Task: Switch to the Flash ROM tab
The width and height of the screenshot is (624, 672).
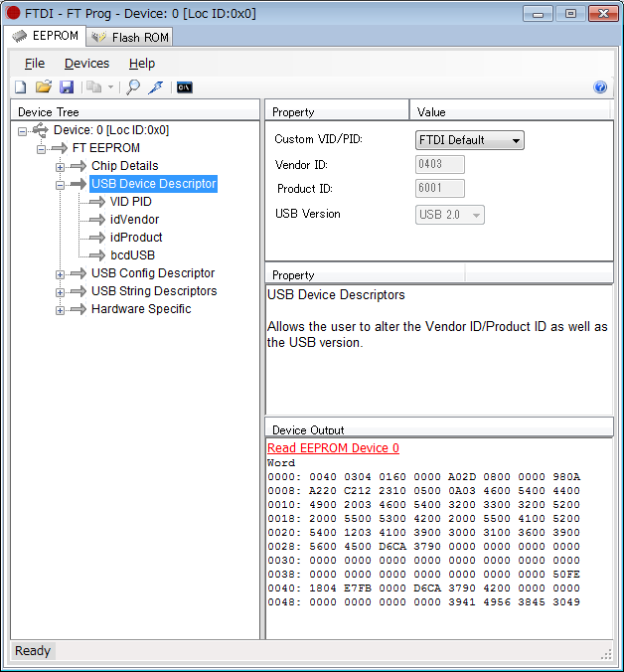Action: click(x=130, y=38)
